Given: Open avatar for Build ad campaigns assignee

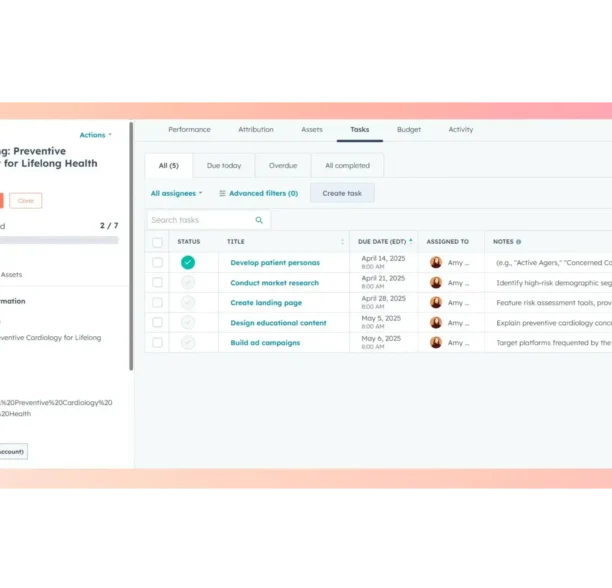Looking at the screenshot, I should click(436, 343).
